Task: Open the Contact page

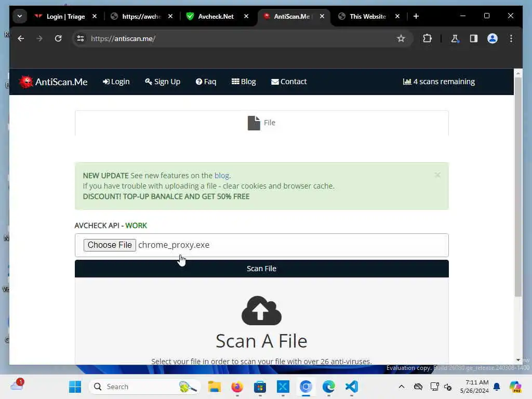Action: pyautogui.click(x=289, y=82)
